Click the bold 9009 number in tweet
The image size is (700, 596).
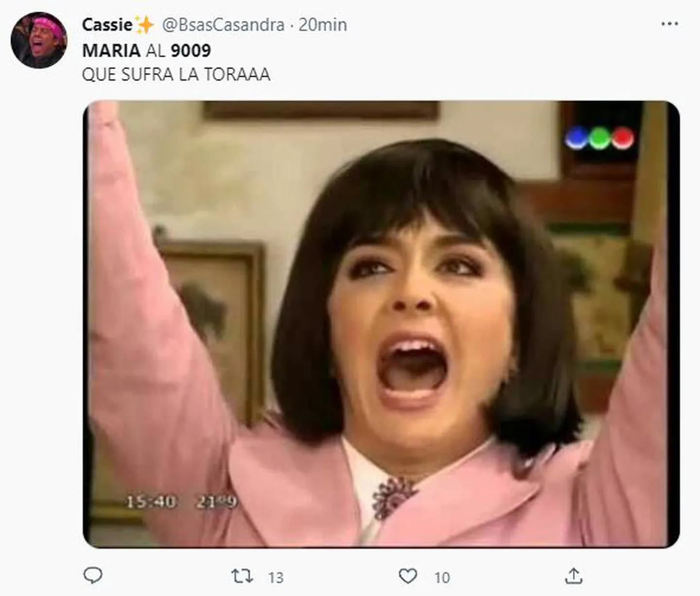point(191,51)
